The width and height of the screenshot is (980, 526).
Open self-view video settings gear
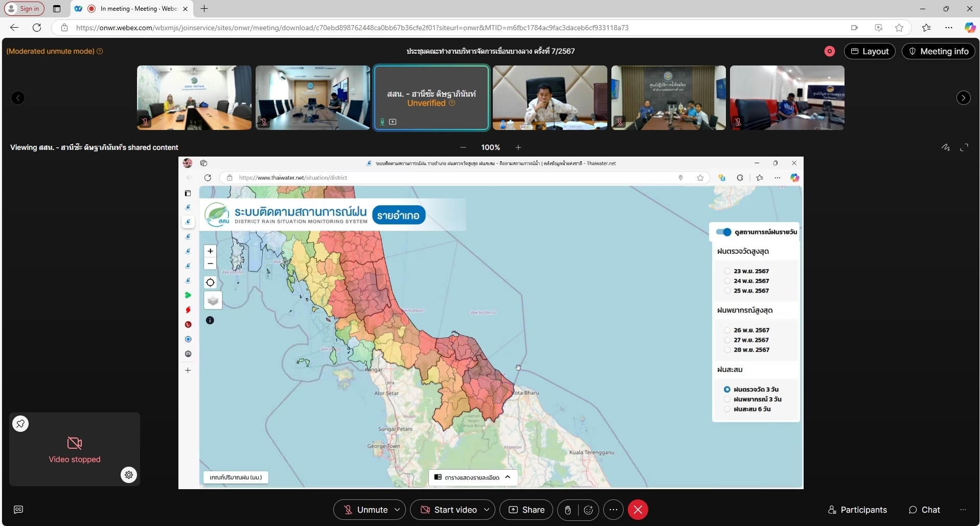tap(129, 475)
